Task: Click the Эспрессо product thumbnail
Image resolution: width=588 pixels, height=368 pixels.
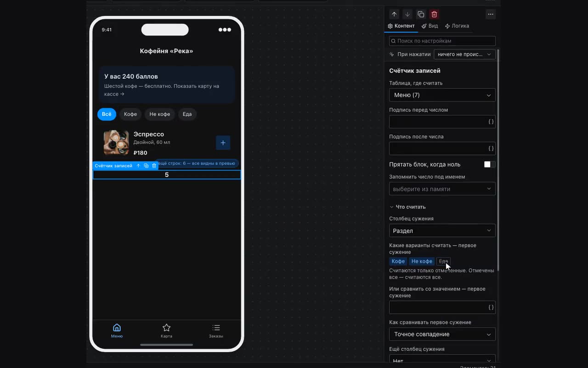Action: [116, 143]
